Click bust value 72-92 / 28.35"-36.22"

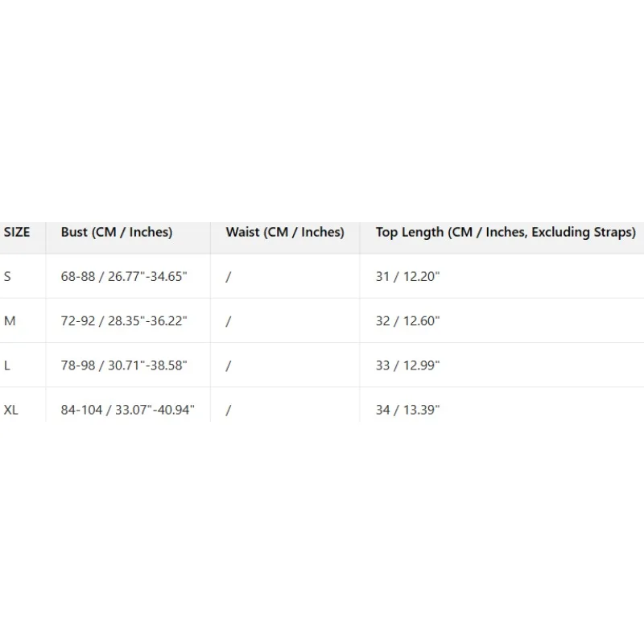[x=124, y=320]
